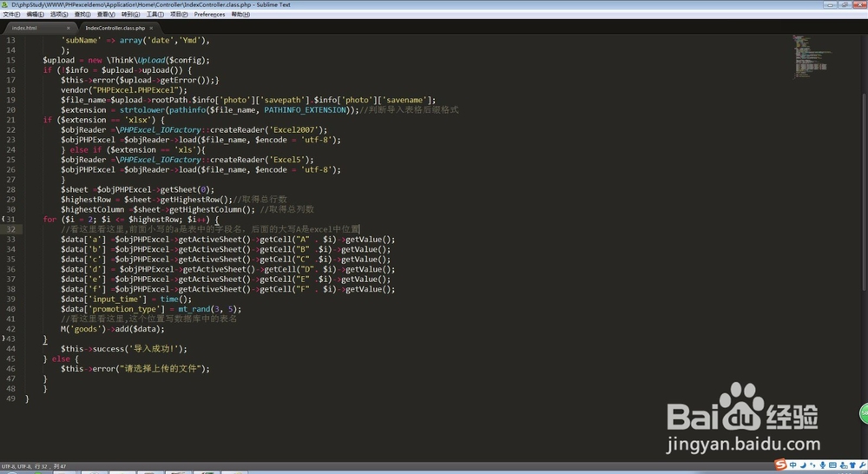Open the 文件(F) menu
This screenshot has height=474, width=868.
click(x=11, y=15)
